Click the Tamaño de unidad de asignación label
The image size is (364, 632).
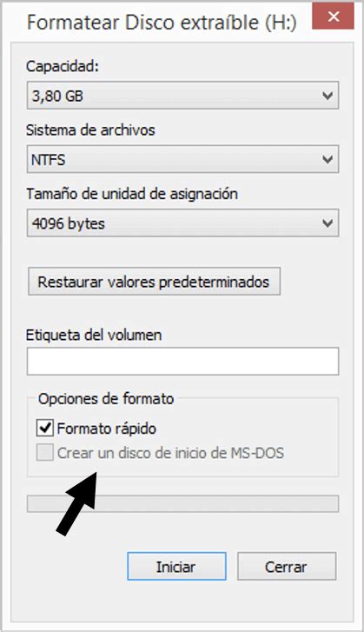coord(132,194)
